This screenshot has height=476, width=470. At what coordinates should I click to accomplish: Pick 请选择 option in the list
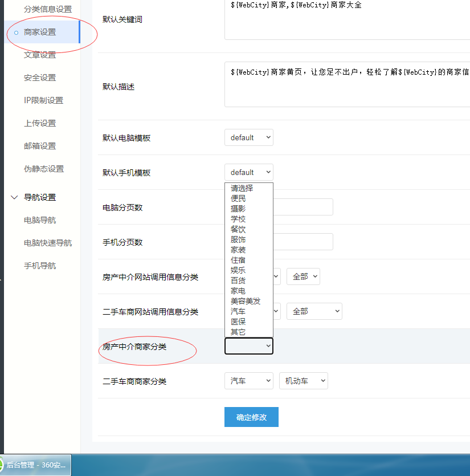(242, 188)
